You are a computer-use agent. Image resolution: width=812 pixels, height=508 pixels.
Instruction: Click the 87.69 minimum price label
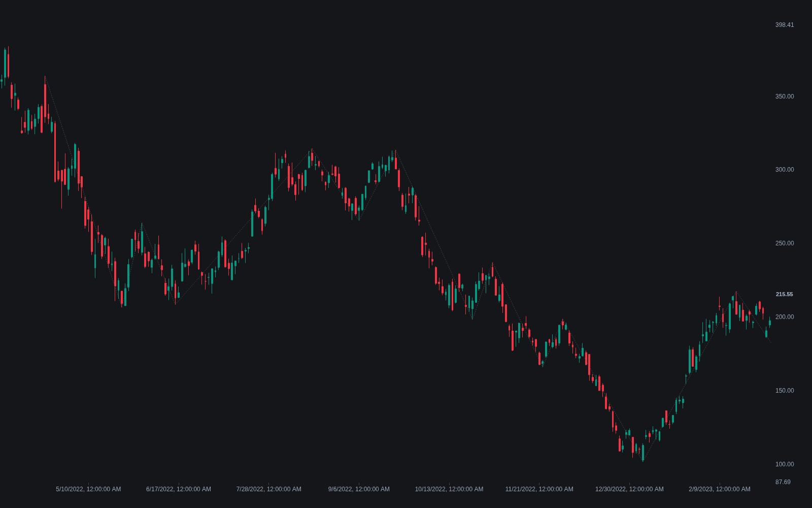click(783, 482)
